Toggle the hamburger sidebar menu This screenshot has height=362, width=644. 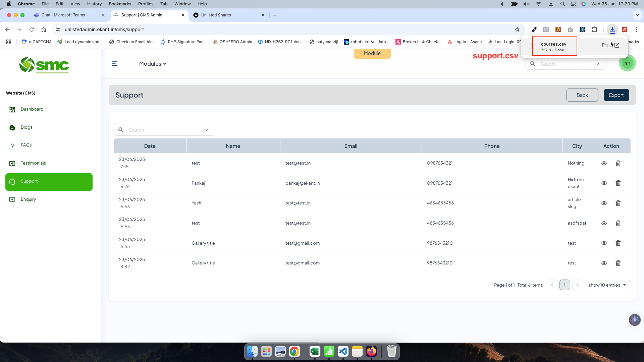click(115, 64)
